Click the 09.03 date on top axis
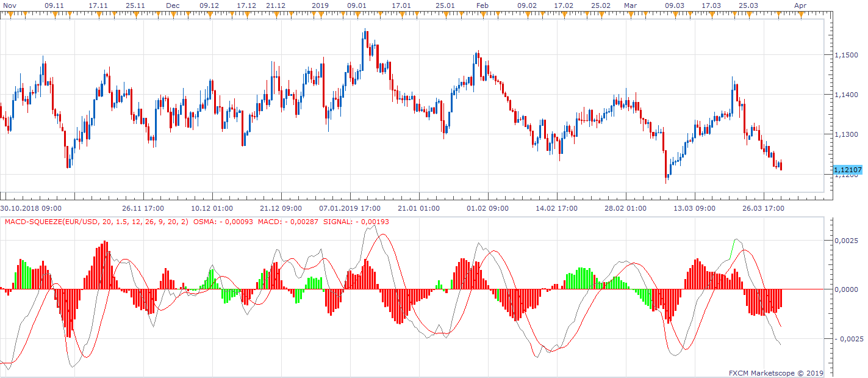Image resolution: width=868 pixels, height=378 pixels. tap(675, 5)
